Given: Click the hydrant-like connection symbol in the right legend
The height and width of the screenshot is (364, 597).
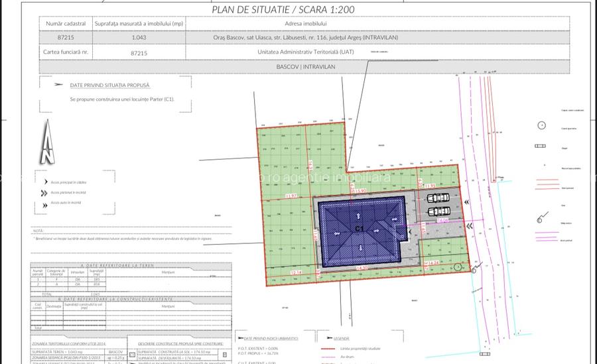Looking at the screenshot, I should coord(542,217).
